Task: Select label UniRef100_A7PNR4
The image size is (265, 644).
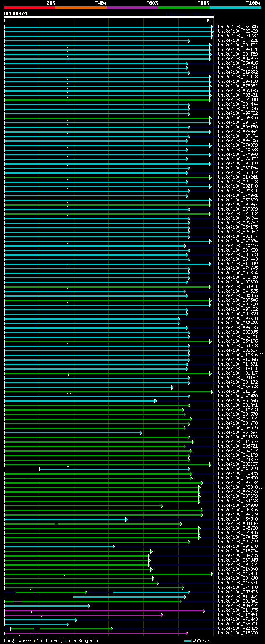Action: pos(238,131)
